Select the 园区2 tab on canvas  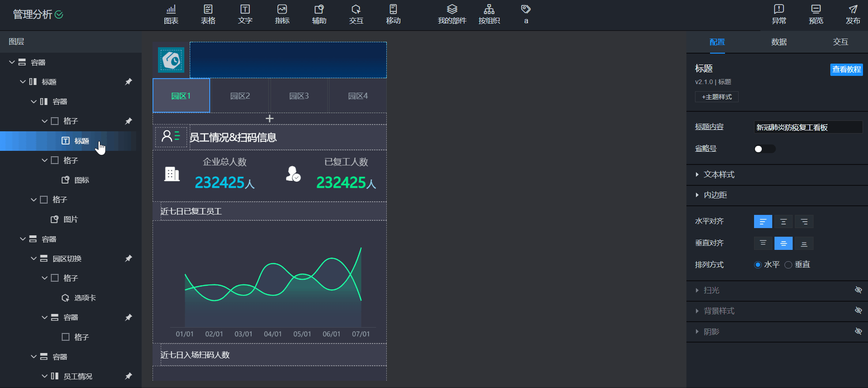click(x=240, y=96)
